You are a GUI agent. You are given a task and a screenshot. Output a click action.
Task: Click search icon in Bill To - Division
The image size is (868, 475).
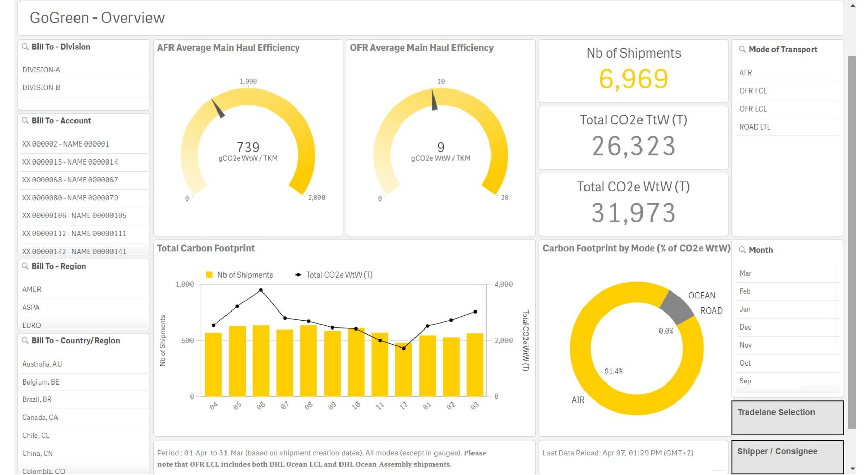25,47
